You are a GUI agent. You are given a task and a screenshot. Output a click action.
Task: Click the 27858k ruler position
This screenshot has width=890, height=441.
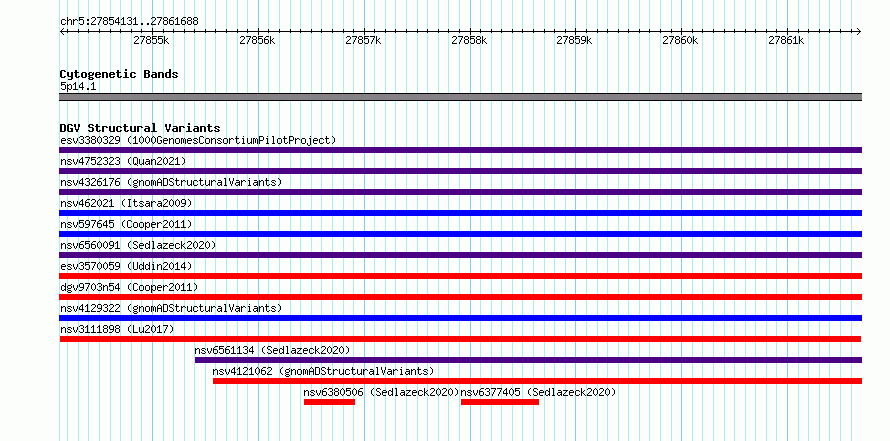pos(469,40)
